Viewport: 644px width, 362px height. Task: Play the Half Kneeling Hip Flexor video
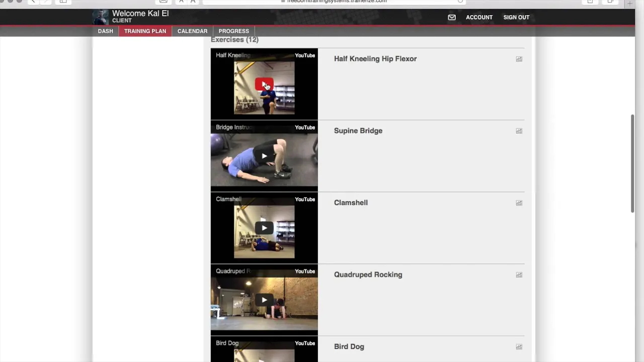pyautogui.click(x=264, y=84)
